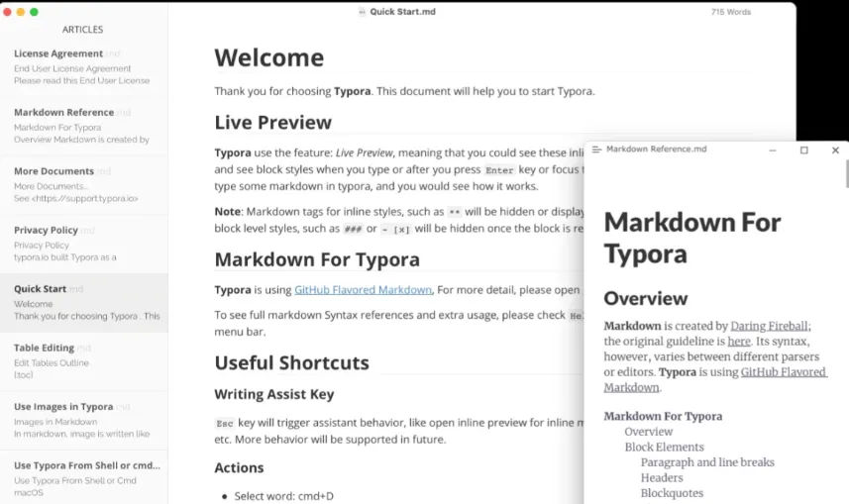This screenshot has height=504, width=849.
Task: Open the More Documents article
Action: [x=84, y=185]
